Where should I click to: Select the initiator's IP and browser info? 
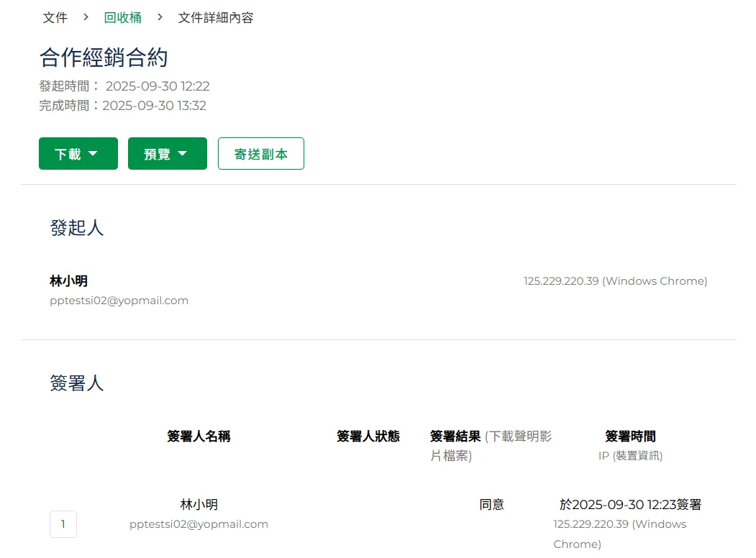(x=615, y=281)
